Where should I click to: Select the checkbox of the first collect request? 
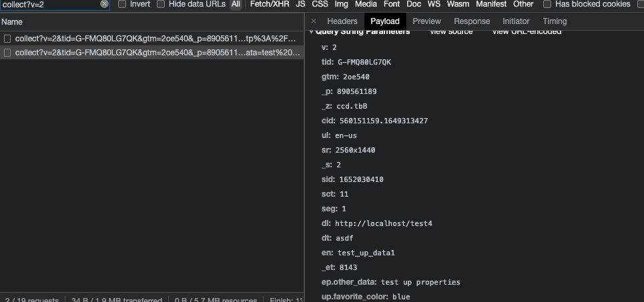pyautogui.click(x=7, y=39)
